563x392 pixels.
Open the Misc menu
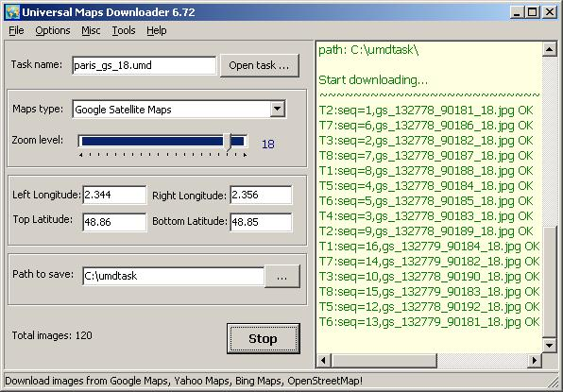point(91,30)
